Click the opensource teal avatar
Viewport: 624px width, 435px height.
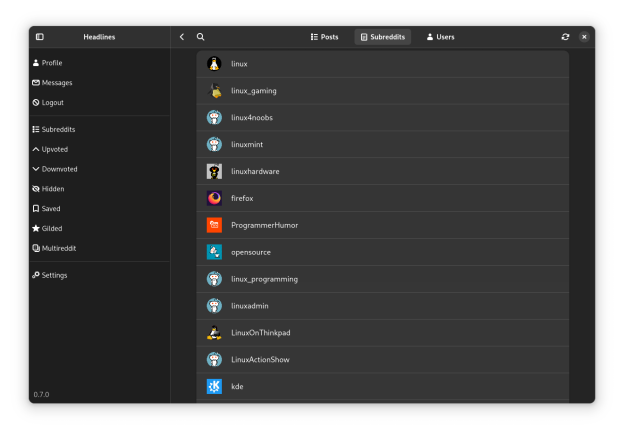(214, 252)
